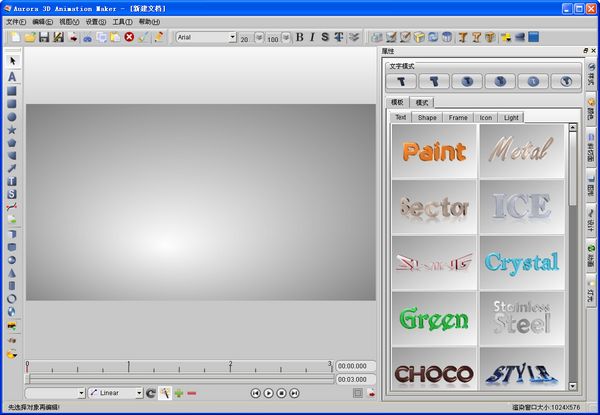Image resolution: width=600 pixels, height=415 pixels.
Task: Switch to the Shape tab
Action: coord(427,117)
